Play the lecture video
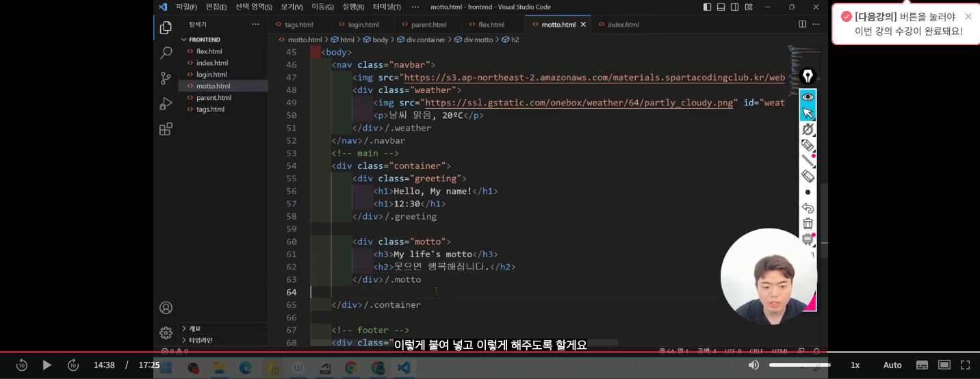980x379 pixels. (x=47, y=365)
